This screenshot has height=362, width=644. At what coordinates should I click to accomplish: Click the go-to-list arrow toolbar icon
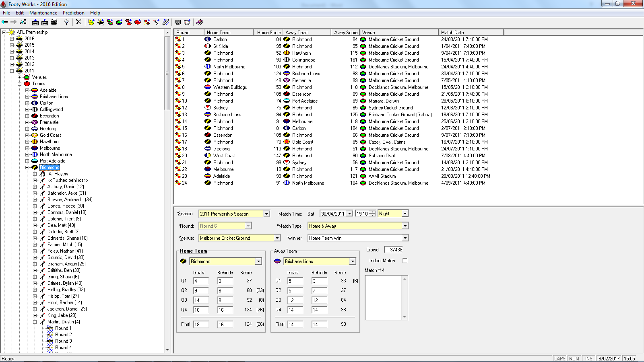(x=23, y=22)
